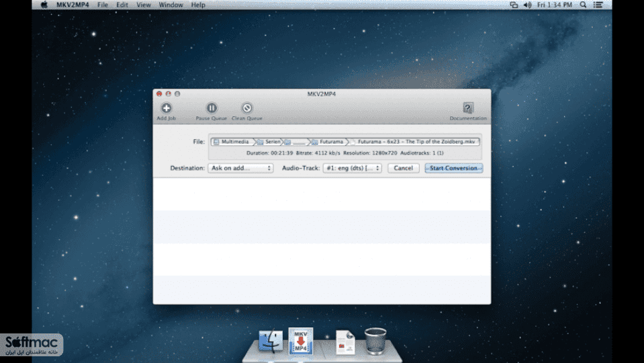
Task: Click the MKV2MP4 icon in the Dock
Action: pyautogui.click(x=301, y=341)
